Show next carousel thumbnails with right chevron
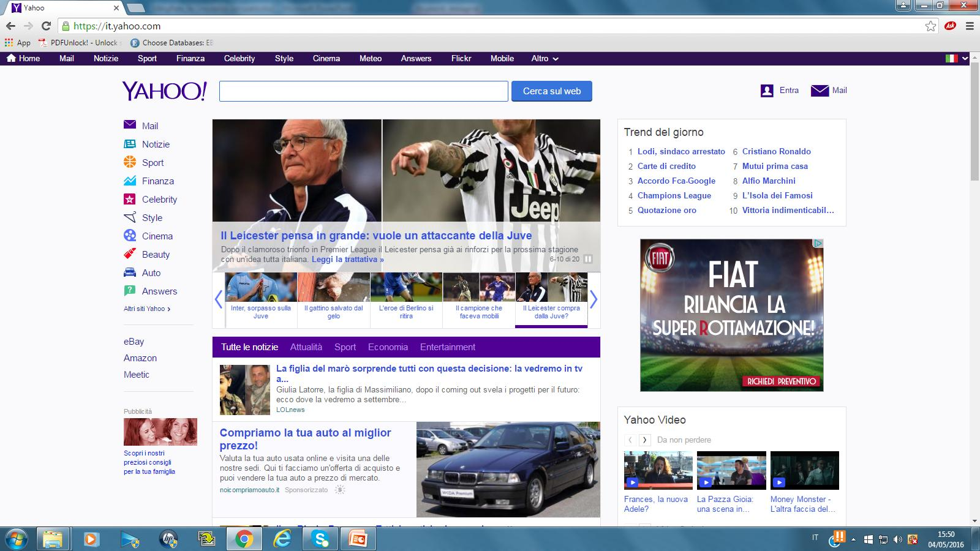This screenshot has height=551, width=980. click(594, 299)
